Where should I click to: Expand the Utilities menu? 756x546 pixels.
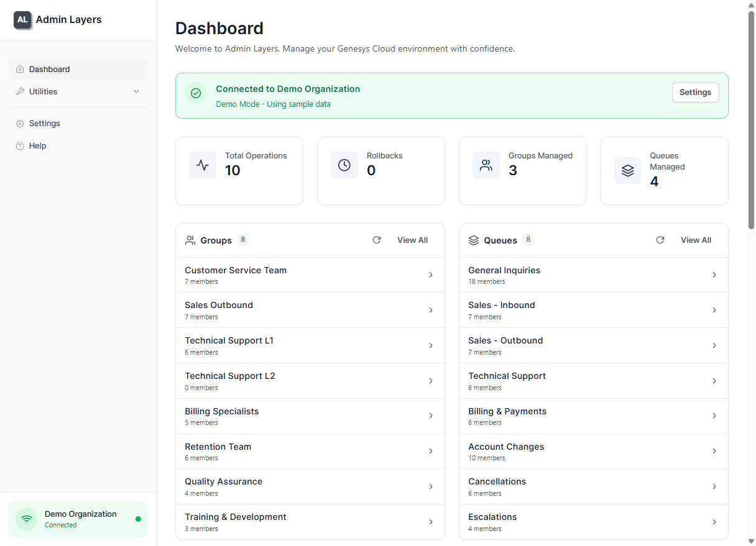(78, 91)
